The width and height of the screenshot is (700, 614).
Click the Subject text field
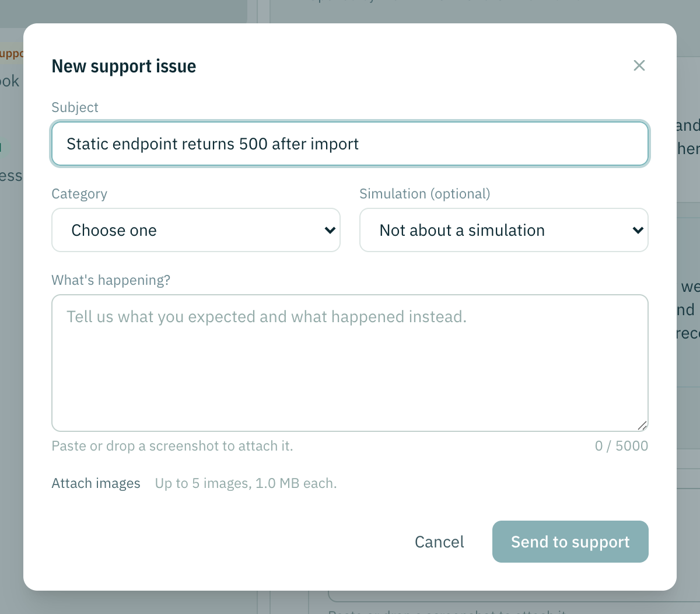pos(350,144)
